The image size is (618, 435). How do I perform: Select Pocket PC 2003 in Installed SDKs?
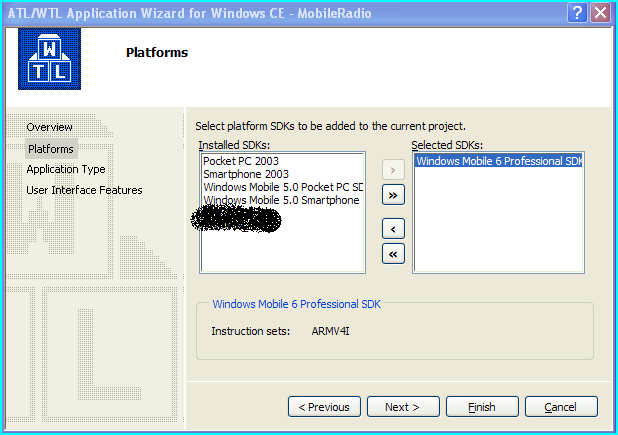point(283,161)
